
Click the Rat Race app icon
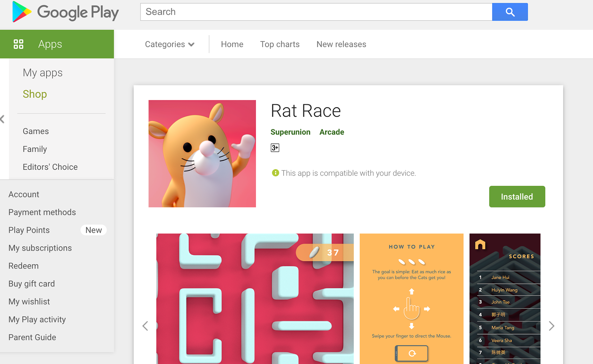click(202, 154)
